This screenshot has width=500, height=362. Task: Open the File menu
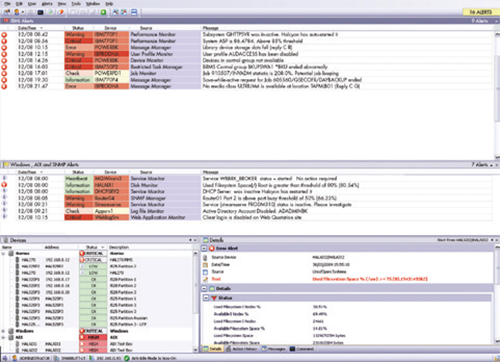pos(7,4)
